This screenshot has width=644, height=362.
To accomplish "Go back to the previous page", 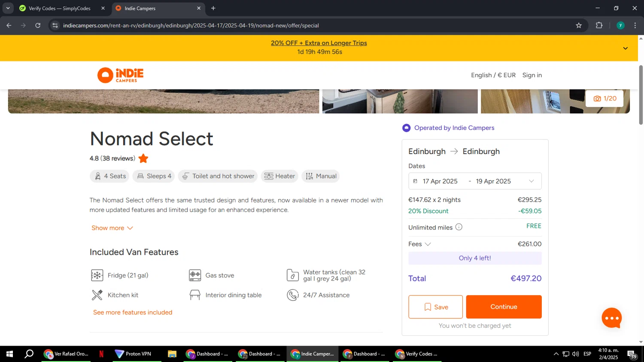I will click(x=9, y=25).
